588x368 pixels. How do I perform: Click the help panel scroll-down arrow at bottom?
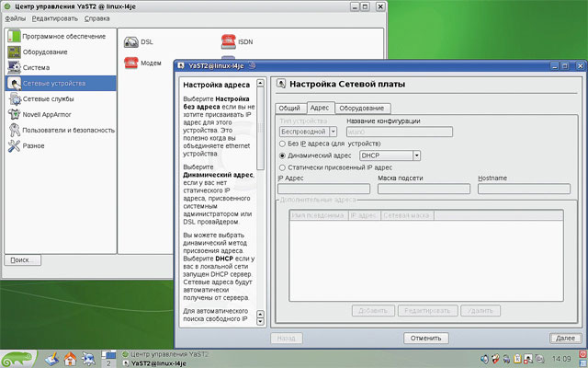pos(260,321)
